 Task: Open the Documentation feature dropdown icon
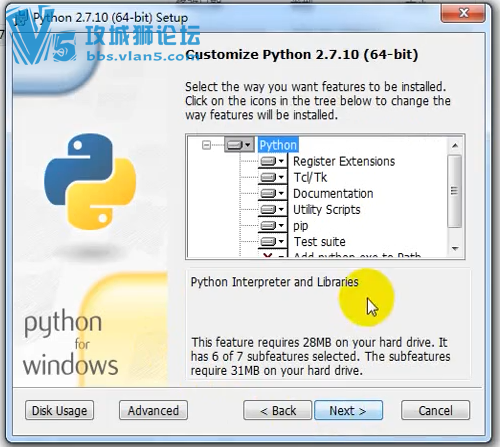point(272,193)
